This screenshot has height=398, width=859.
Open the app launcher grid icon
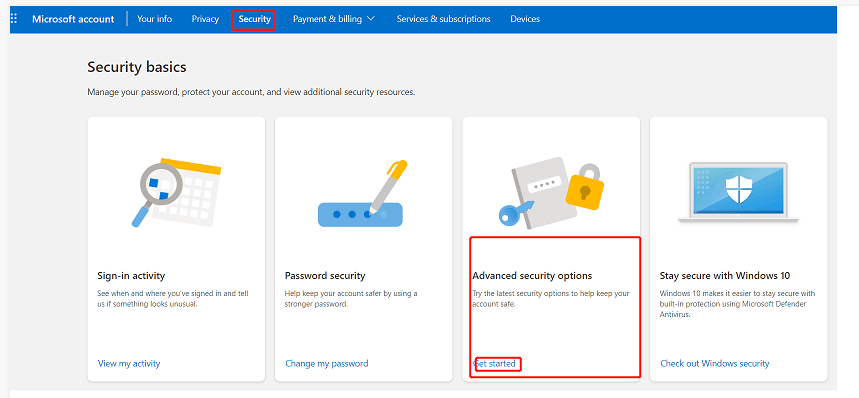coord(14,19)
